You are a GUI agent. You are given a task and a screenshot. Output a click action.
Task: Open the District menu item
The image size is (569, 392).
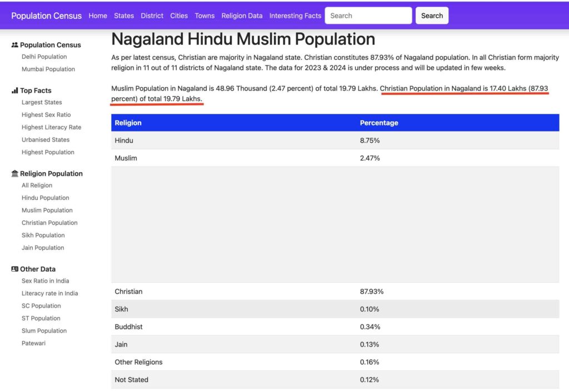click(152, 16)
